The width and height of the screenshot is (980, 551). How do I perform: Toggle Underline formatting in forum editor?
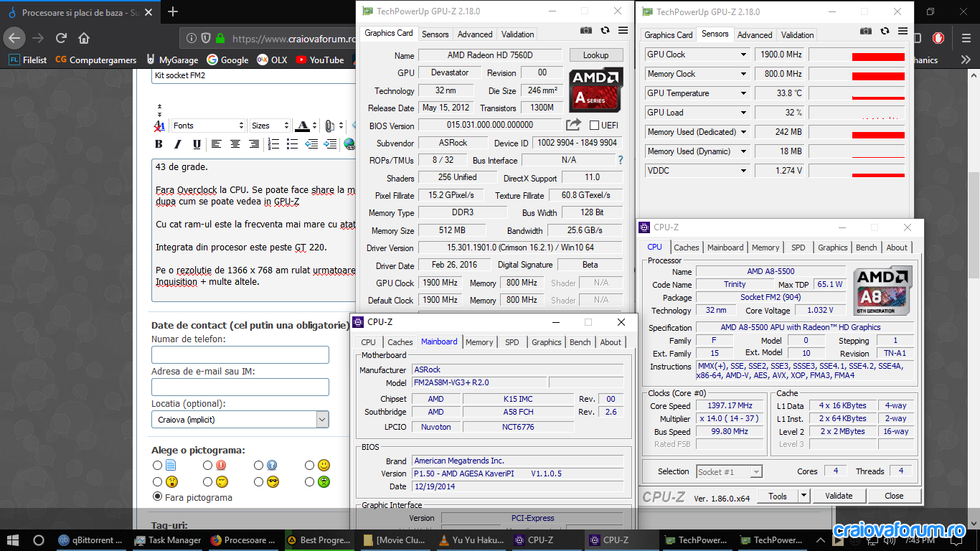(x=197, y=144)
